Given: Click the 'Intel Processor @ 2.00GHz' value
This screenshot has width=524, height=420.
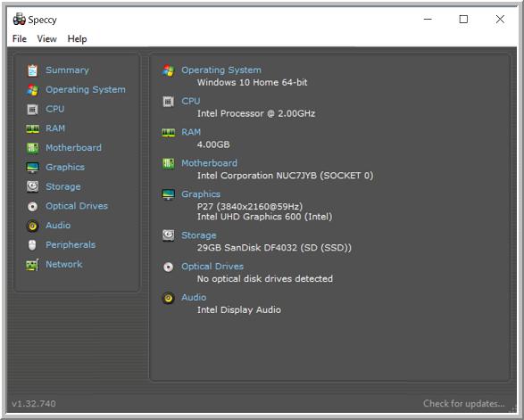Looking at the screenshot, I should 256,113.
